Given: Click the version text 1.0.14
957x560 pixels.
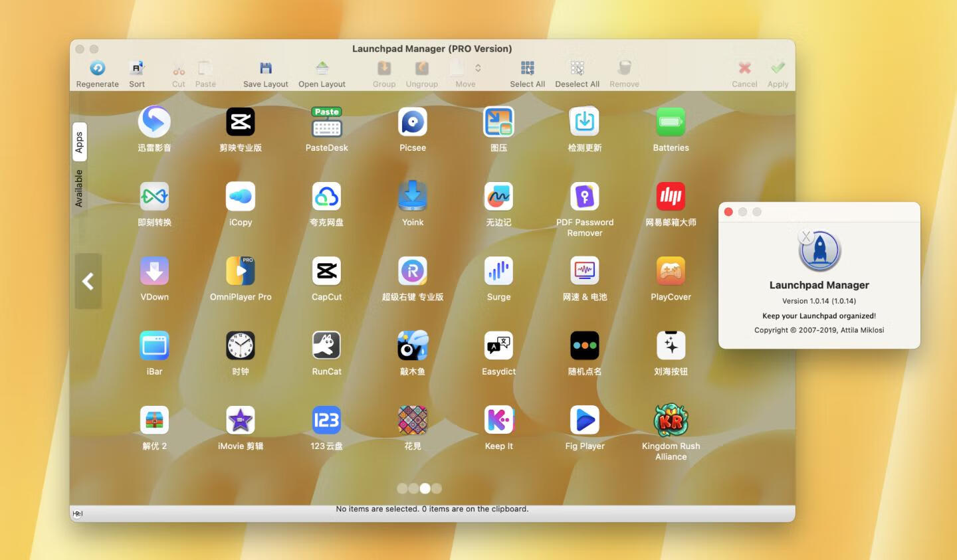Looking at the screenshot, I should (x=819, y=301).
